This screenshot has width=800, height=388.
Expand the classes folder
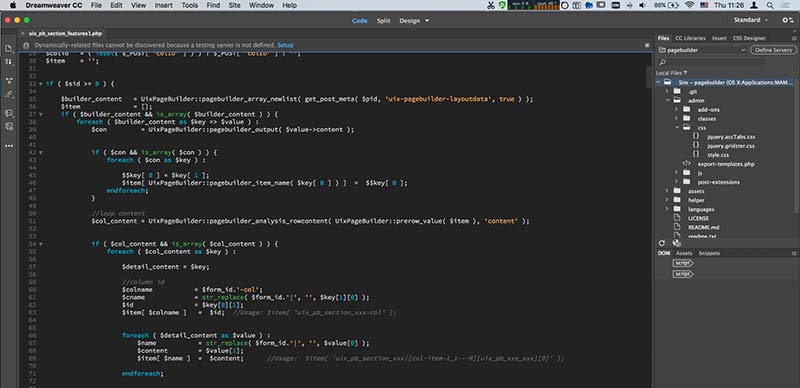pos(676,118)
